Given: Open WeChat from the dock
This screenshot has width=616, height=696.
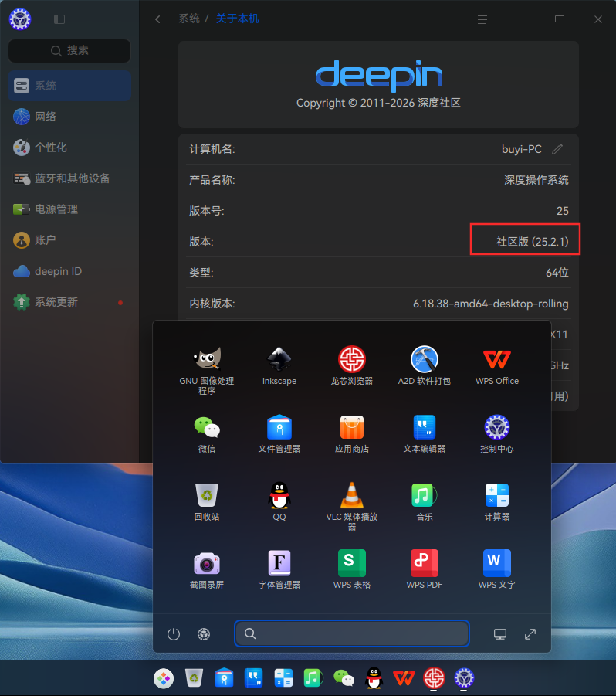Looking at the screenshot, I should pyautogui.click(x=344, y=678).
